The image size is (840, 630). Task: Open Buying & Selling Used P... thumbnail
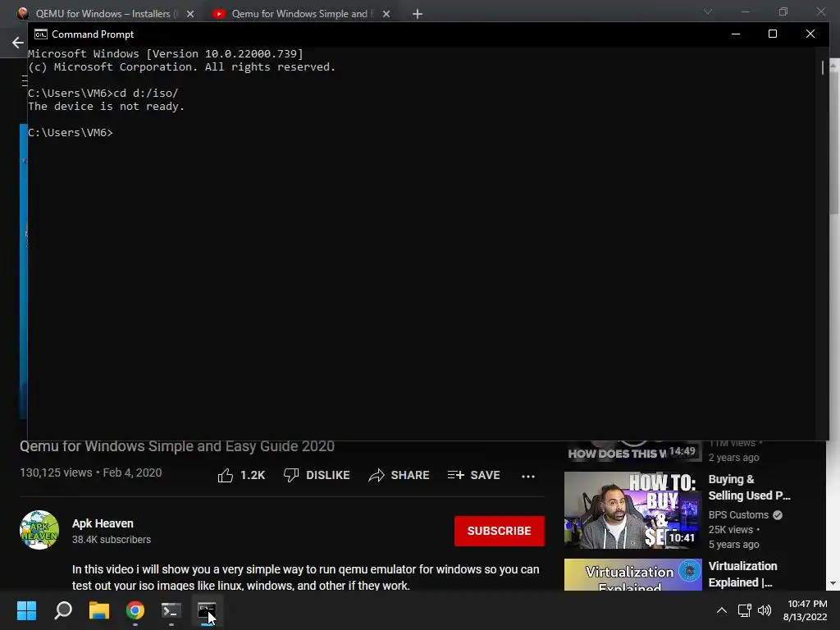point(632,510)
